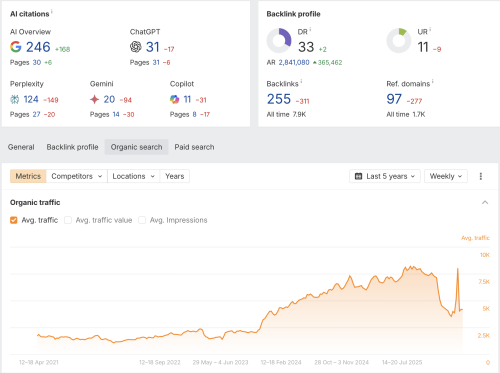
Task: Open the Backlinks info tooltip icon
Action: [x=301, y=82]
